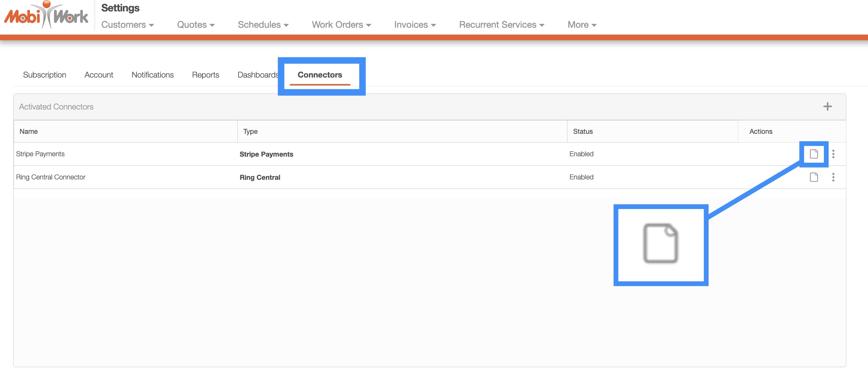The width and height of the screenshot is (868, 390).
Task: Open Ring Central three-dot actions menu
Action: coord(833,177)
